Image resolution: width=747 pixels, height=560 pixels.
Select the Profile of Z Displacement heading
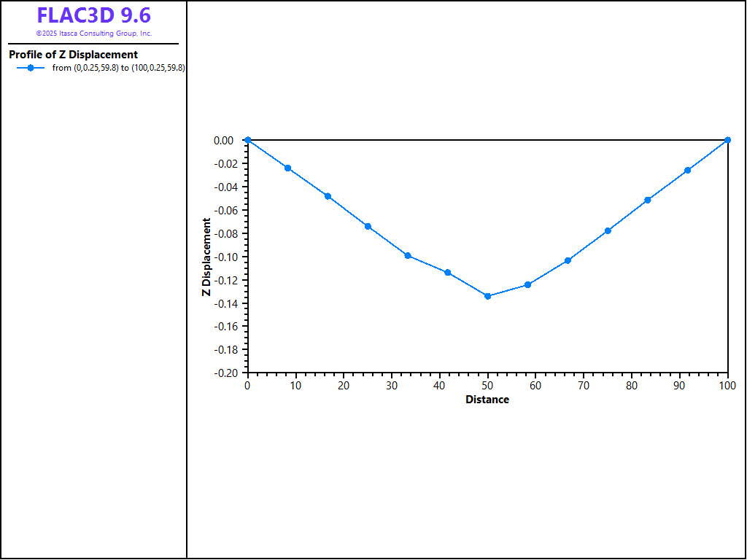73,55
